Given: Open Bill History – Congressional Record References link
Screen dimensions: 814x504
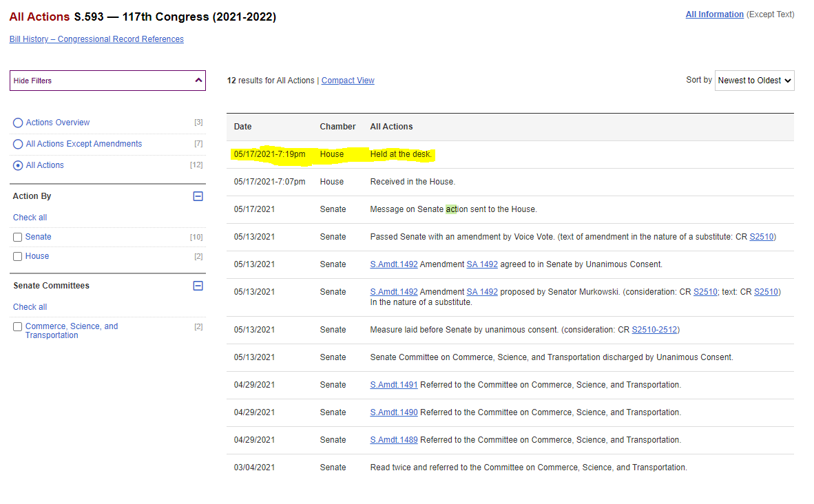Looking at the screenshot, I should pos(96,39).
